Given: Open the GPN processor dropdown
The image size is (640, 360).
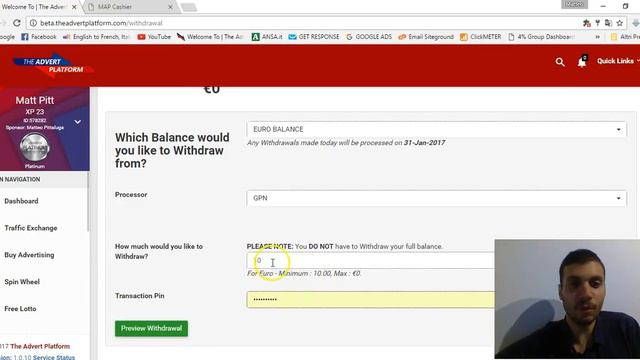Looking at the screenshot, I should pyautogui.click(x=436, y=198).
